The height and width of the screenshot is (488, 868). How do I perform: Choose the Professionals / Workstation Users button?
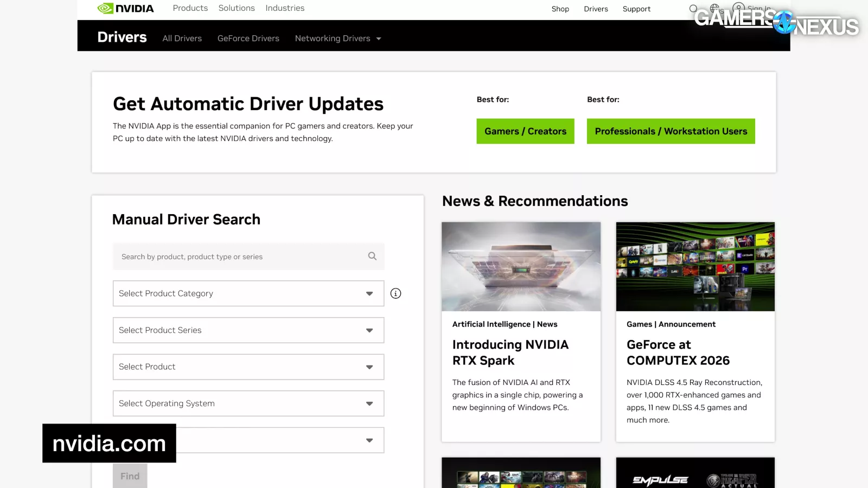671,131
